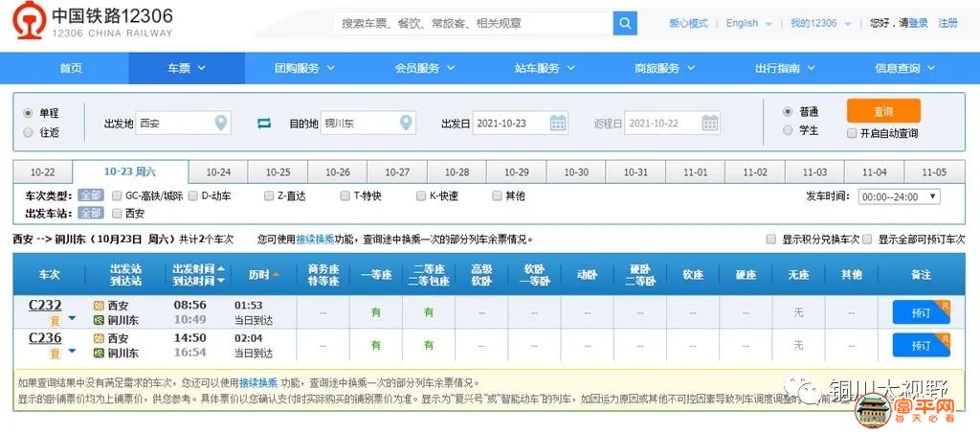Switch to the 11-03 date tab

(814, 172)
